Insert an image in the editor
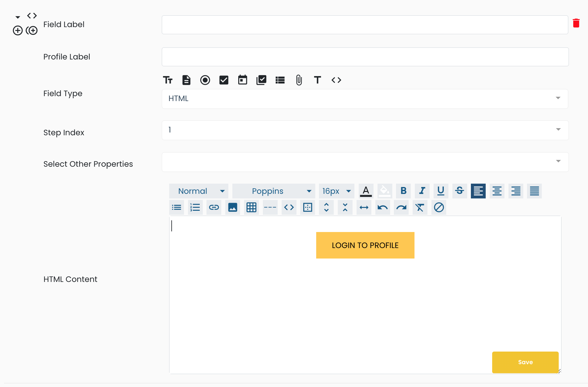 (x=233, y=207)
